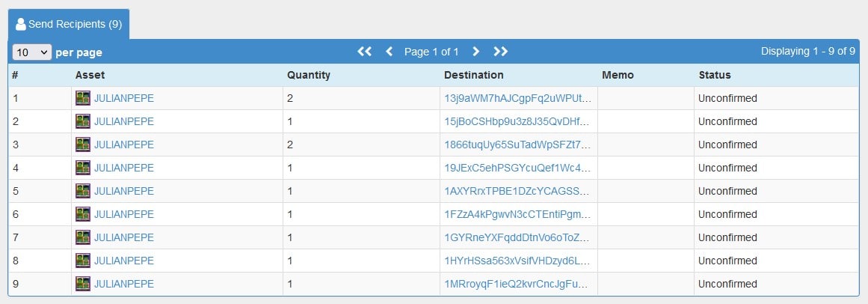This screenshot has height=304, width=868.
Task: Go to next page arrow
Action: click(x=475, y=52)
